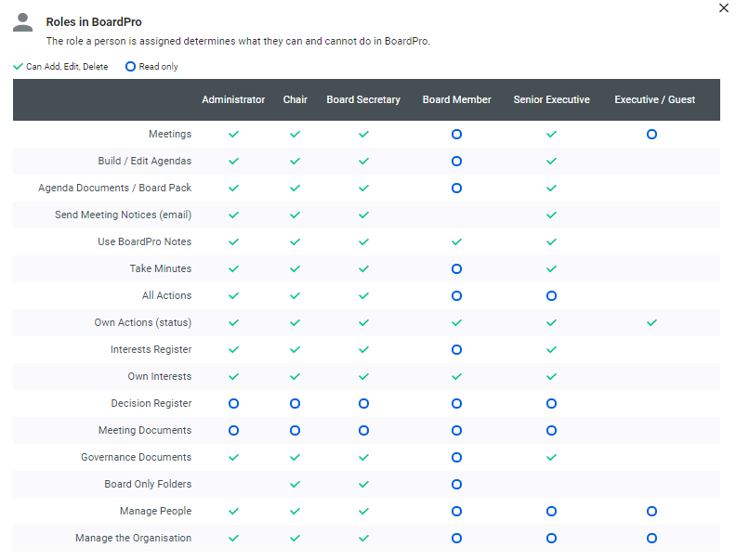Click the Governance Documents row label

tap(136, 458)
